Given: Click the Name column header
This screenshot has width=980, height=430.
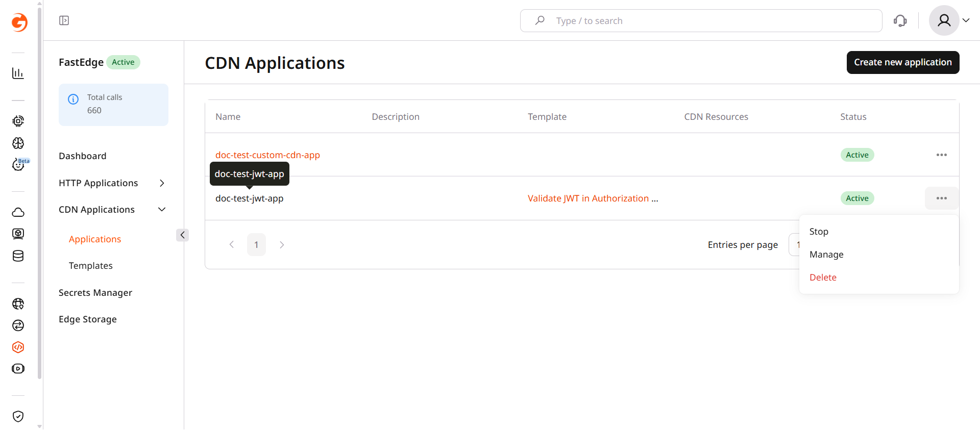Looking at the screenshot, I should (228, 117).
